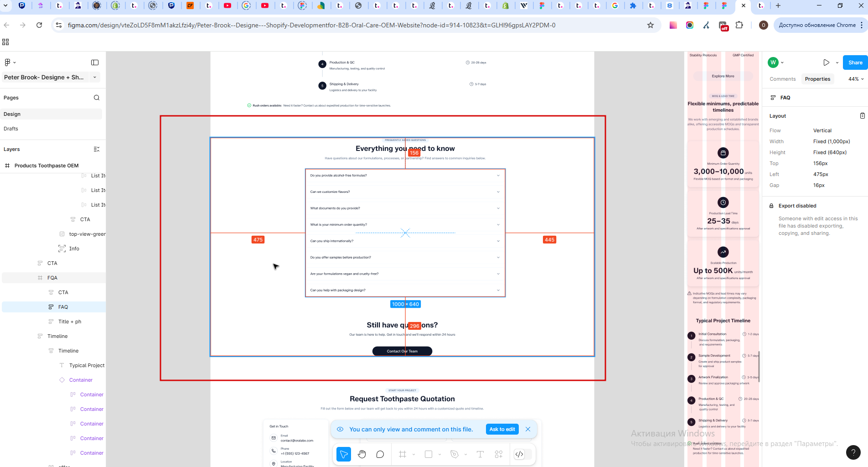Viewport: 868px width, 467px height.
Task: Open the 44% zoom dropdown
Action: [856, 79]
